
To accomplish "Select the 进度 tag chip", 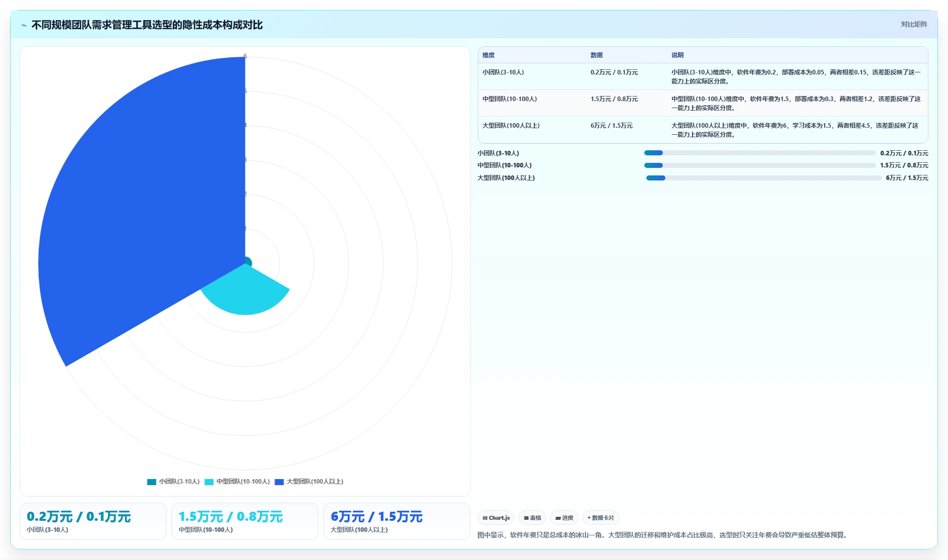I will 564,518.
